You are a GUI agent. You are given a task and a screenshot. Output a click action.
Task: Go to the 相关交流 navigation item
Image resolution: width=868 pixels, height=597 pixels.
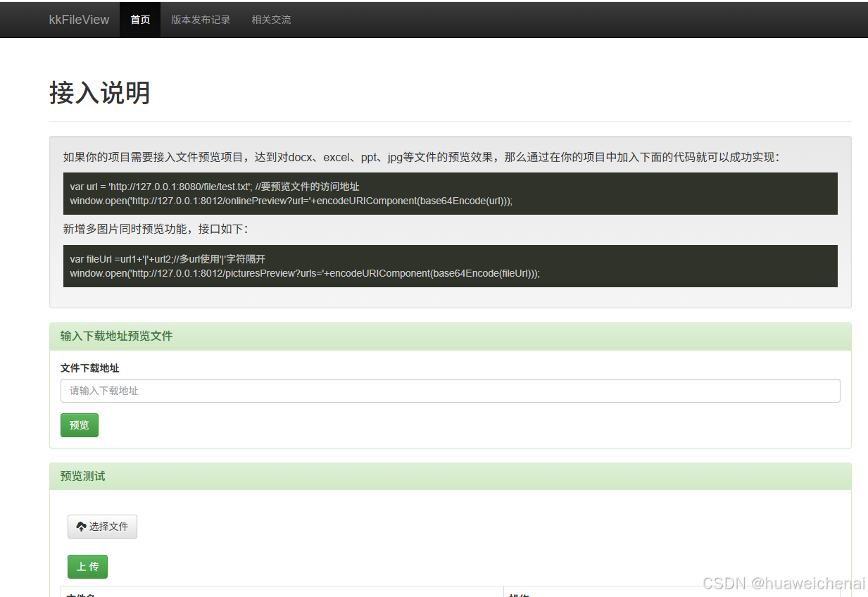click(271, 20)
